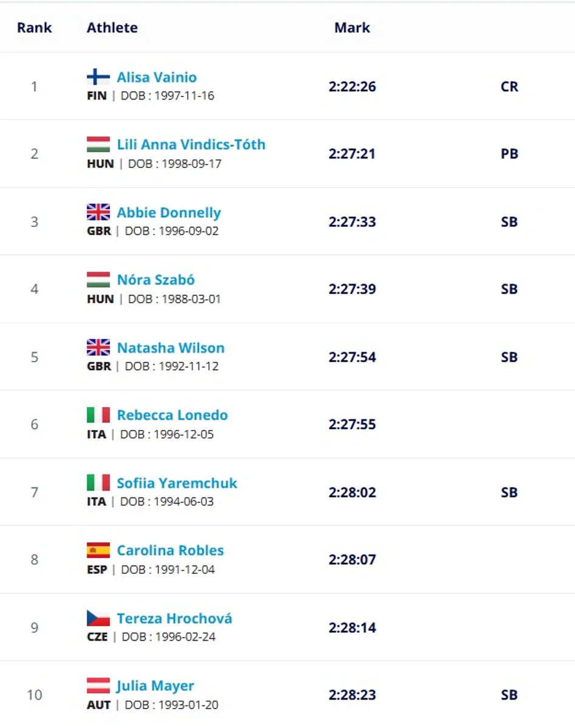Viewport: 575px width, 728px height.
Task: Open Sofiia Yaremchuk's profile link
Action: coord(177,484)
